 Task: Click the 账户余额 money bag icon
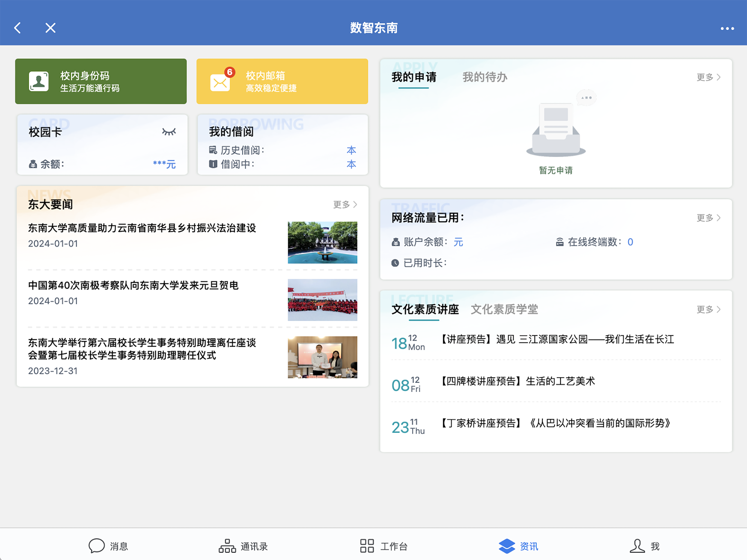395,242
